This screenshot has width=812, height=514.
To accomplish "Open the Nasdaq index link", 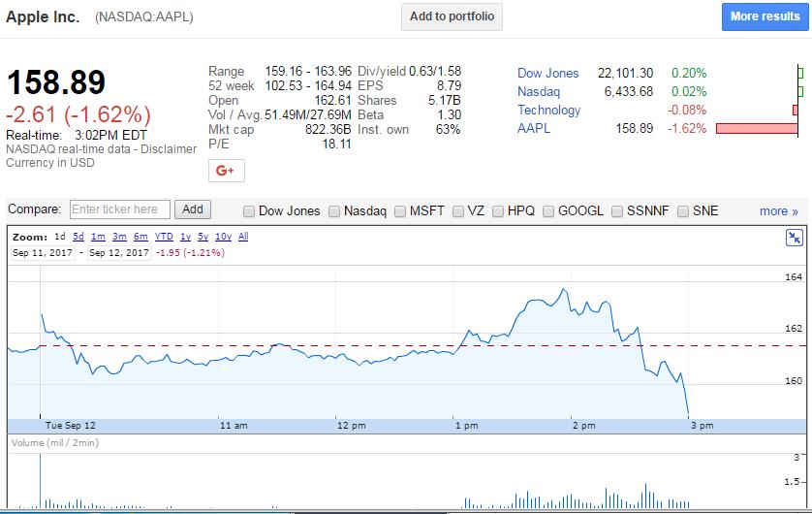I will [539, 92].
